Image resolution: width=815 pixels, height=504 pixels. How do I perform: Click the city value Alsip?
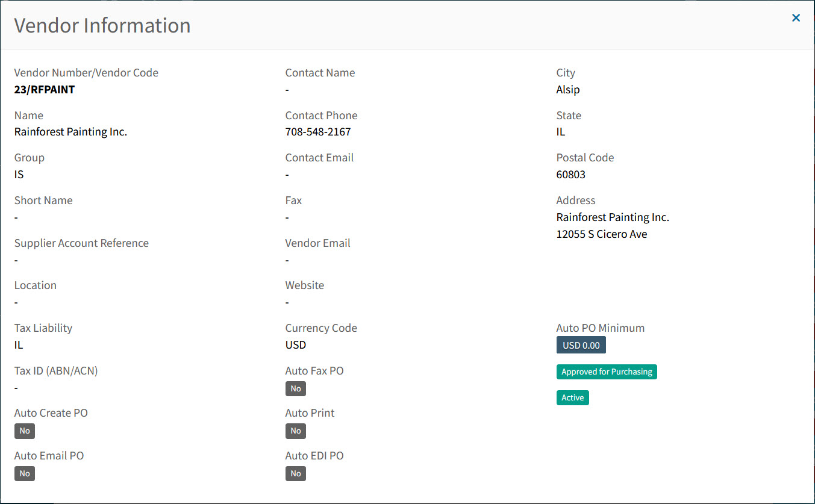click(568, 90)
